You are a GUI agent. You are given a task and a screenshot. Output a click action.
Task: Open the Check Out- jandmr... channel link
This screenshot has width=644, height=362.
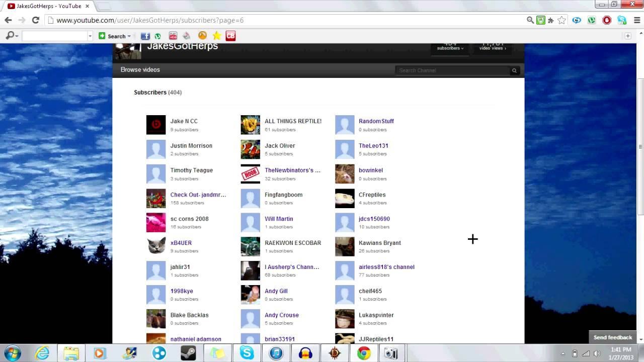tap(198, 195)
